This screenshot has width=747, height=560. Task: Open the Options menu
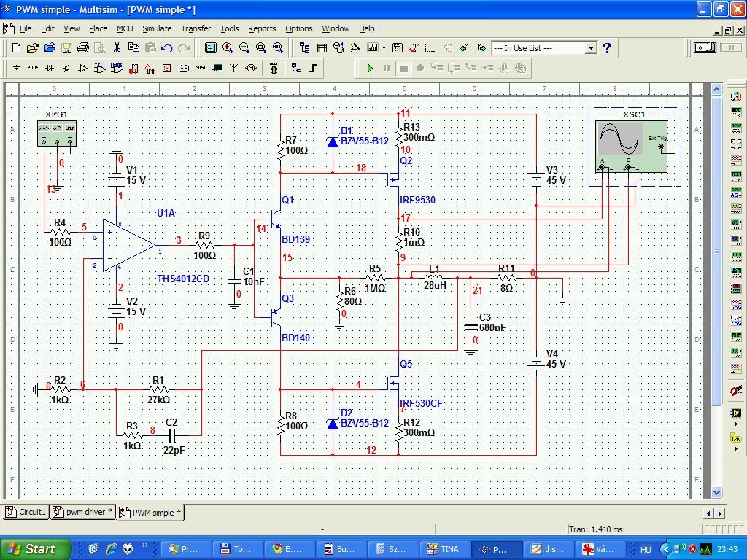(x=298, y=28)
